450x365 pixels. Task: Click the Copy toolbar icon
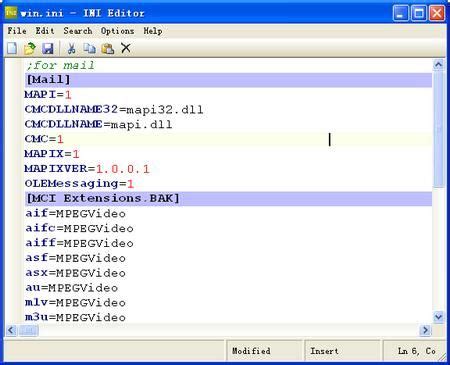tap(89, 49)
